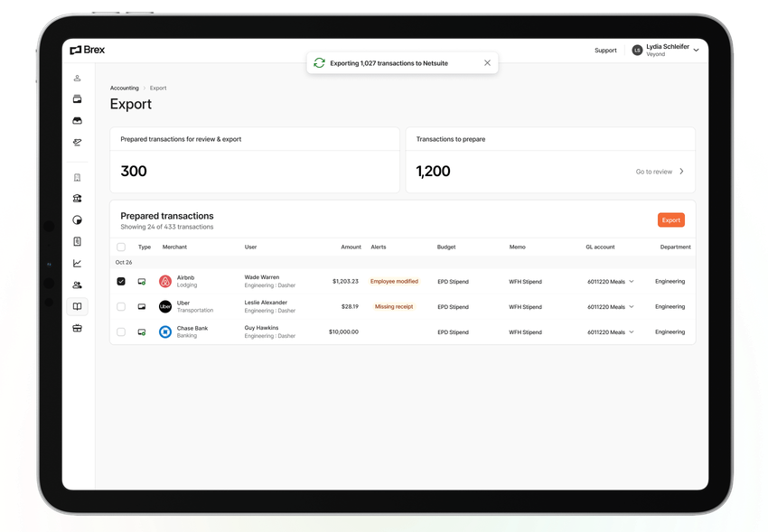Click the Employee modified alert badge

point(394,282)
